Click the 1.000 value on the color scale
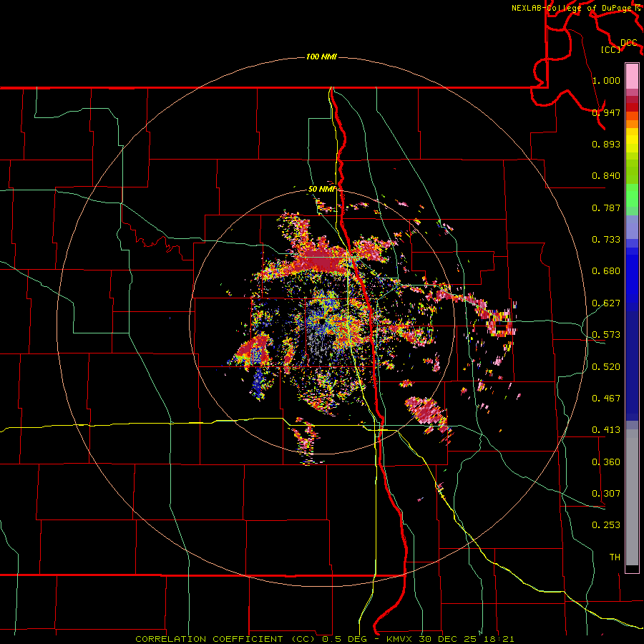The width and height of the screenshot is (644, 644). click(x=606, y=80)
